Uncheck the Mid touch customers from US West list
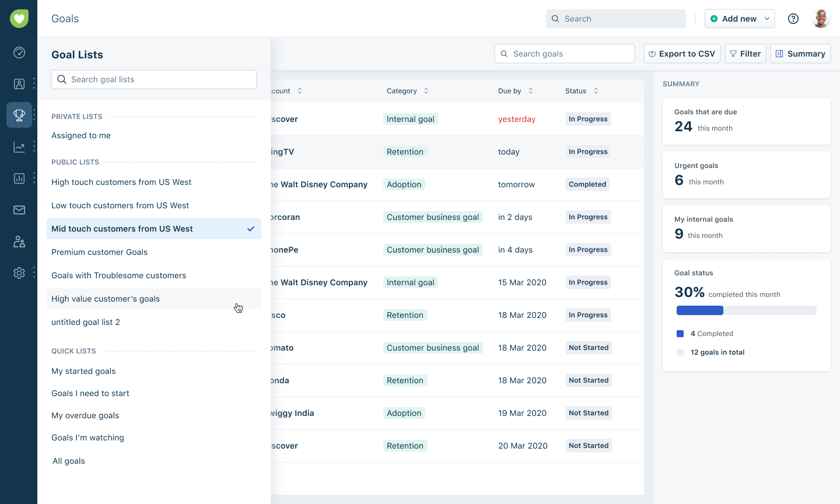The height and width of the screenshot is (504, 840). pyautogui.click(x=250, y=229)
